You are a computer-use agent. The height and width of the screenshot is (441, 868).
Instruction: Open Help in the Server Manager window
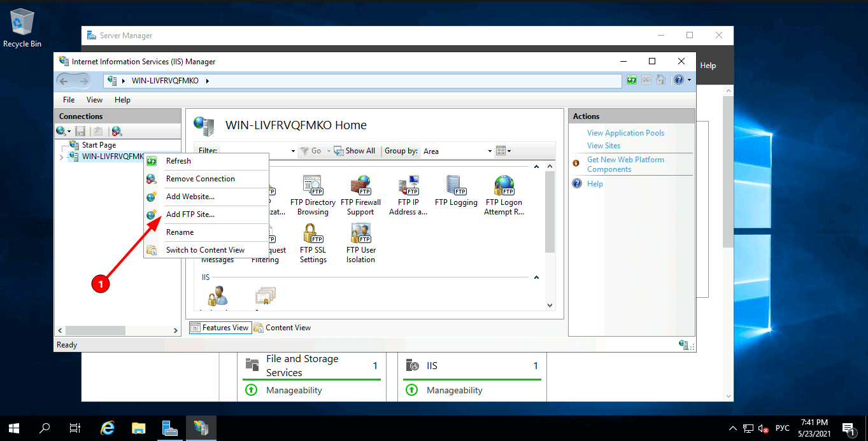coord(708,66)
